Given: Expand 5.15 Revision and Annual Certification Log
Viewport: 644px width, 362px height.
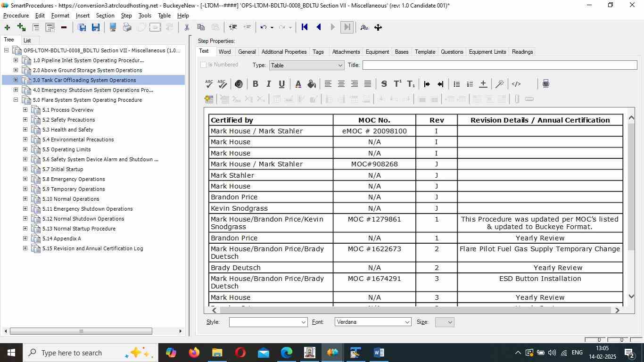Looking at the screenshot, I should click(25, 248).
